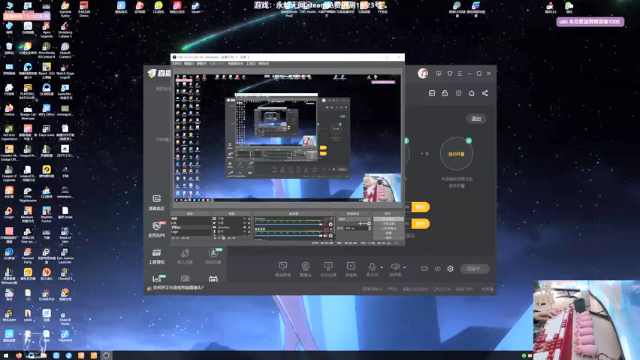Screen dimensions: 640x360
Task: Expand the microphone options arrow
Action: pyautogui.click(x=382, y=267)
